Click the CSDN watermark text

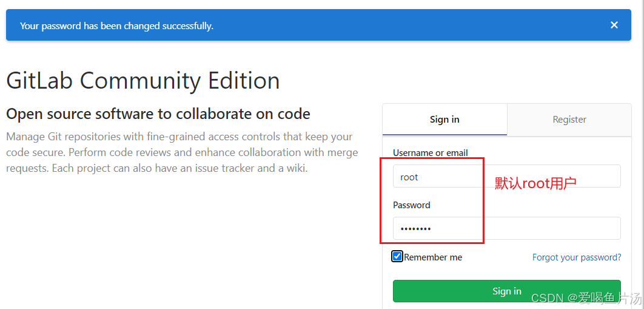coord(586,297)
